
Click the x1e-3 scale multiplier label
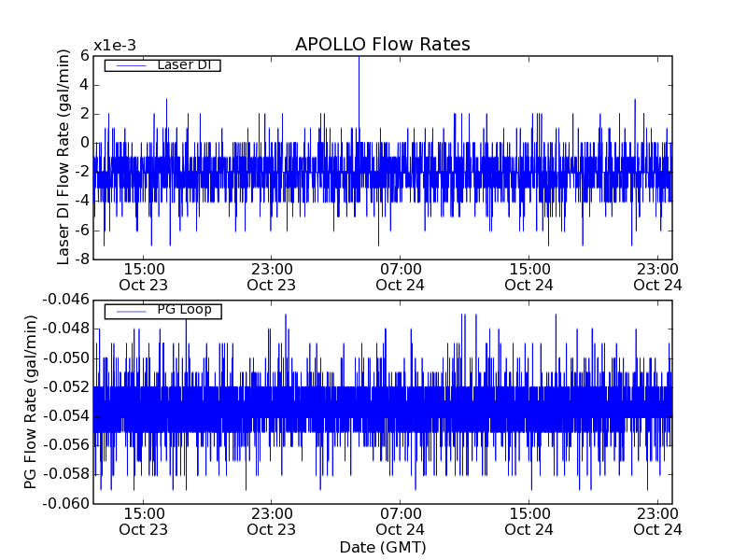(116, 47)
